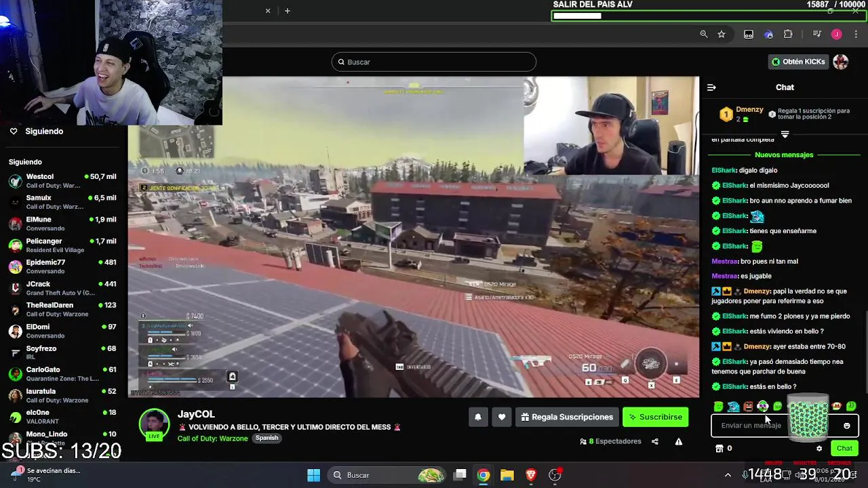Click the 8 Espectadores viewer count
The width and height of the screenshot is (868, 488).
point(610,441)
